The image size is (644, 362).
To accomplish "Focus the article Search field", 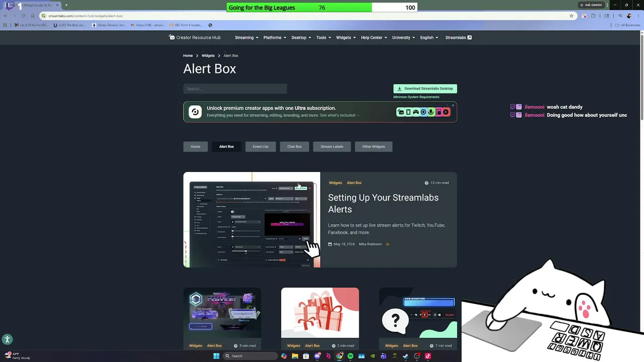I will 235,88.
